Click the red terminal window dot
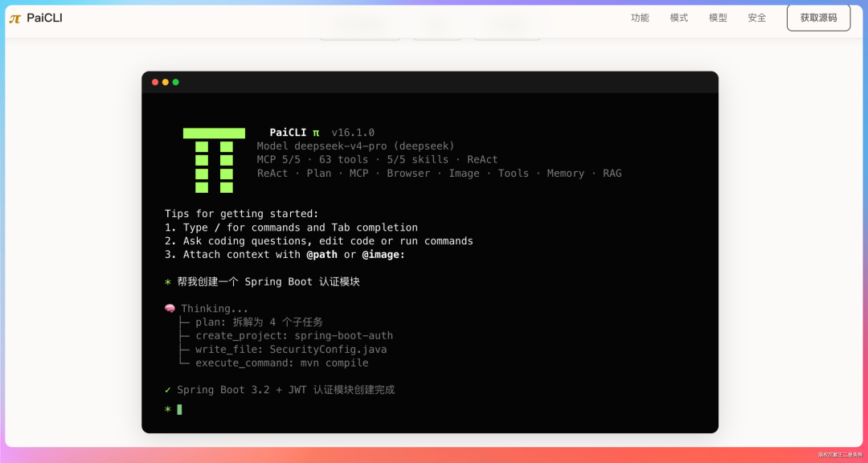This screenshot has width=868, height=463. [155, 82]
